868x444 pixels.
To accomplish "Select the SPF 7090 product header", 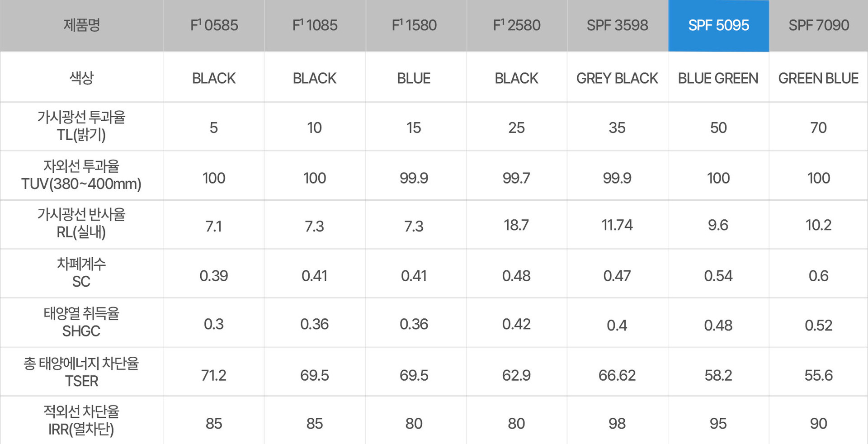I will click(x=819, y=26).
